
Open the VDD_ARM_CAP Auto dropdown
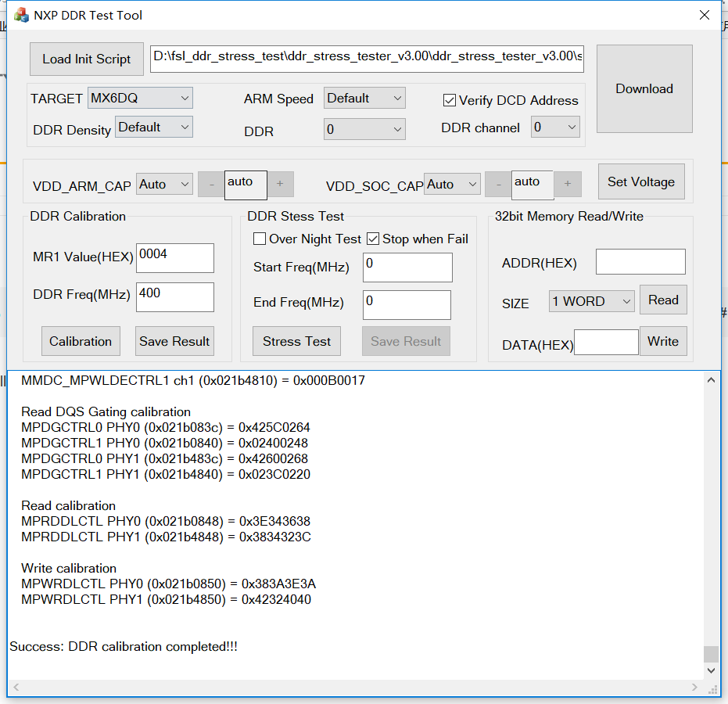164,184
